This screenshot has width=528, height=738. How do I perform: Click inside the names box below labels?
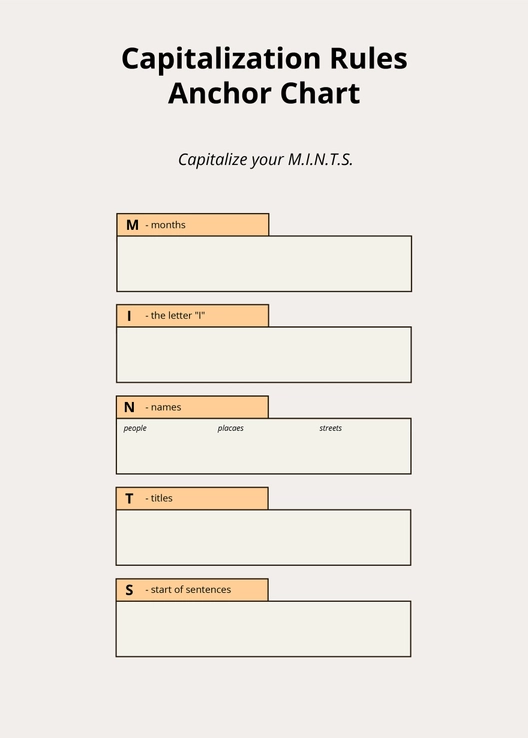pos(264,453)
